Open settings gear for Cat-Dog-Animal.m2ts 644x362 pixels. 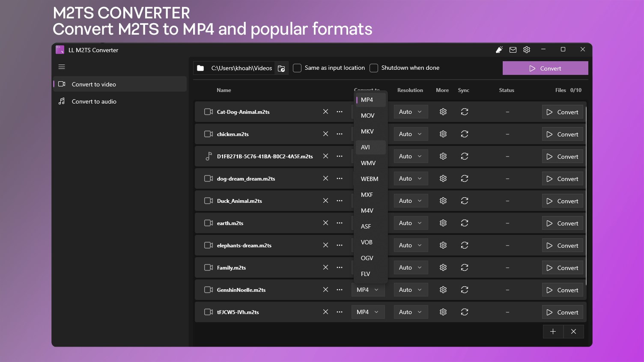[443, 112]
